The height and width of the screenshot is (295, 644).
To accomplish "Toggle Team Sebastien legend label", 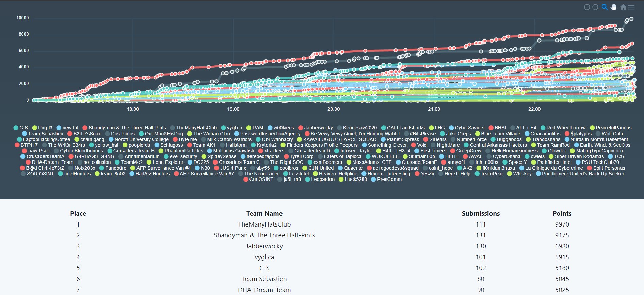I will [46, 134].
